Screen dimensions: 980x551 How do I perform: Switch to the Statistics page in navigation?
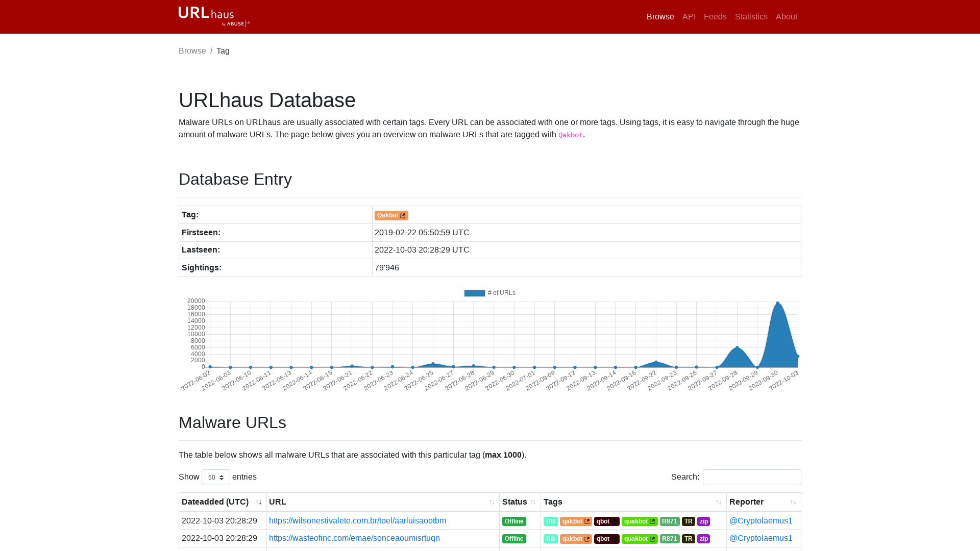pos(751,16)
